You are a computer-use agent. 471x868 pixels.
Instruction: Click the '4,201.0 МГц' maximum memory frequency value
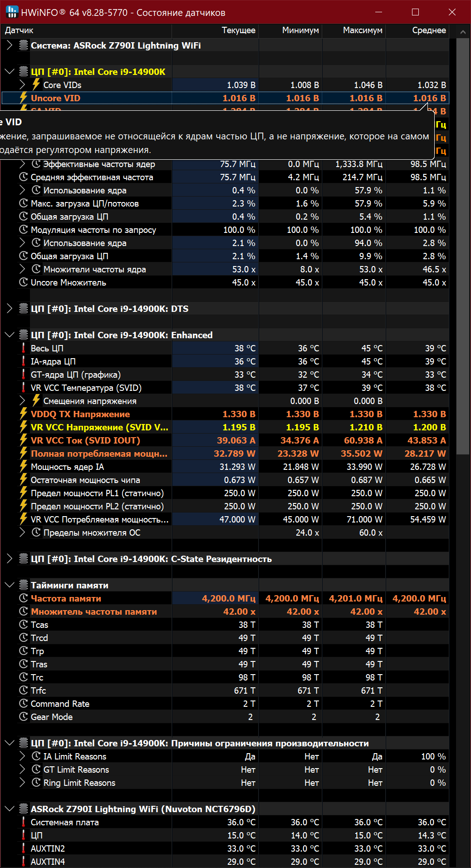click(x=356, y=598)
